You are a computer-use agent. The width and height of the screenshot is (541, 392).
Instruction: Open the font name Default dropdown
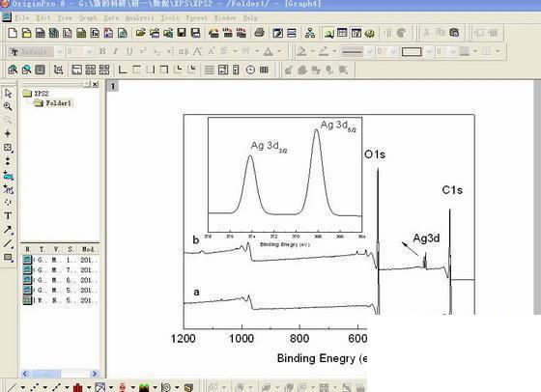[59, 52]
